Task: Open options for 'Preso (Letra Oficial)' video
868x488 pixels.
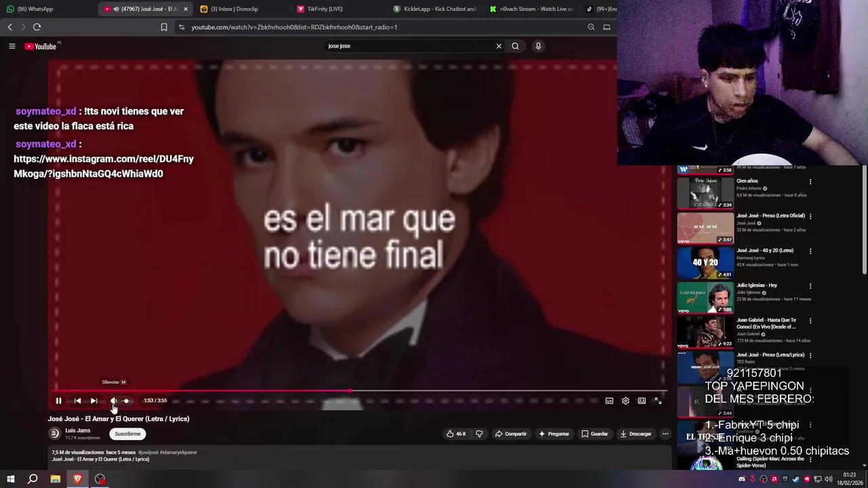Action: [810, 216]
